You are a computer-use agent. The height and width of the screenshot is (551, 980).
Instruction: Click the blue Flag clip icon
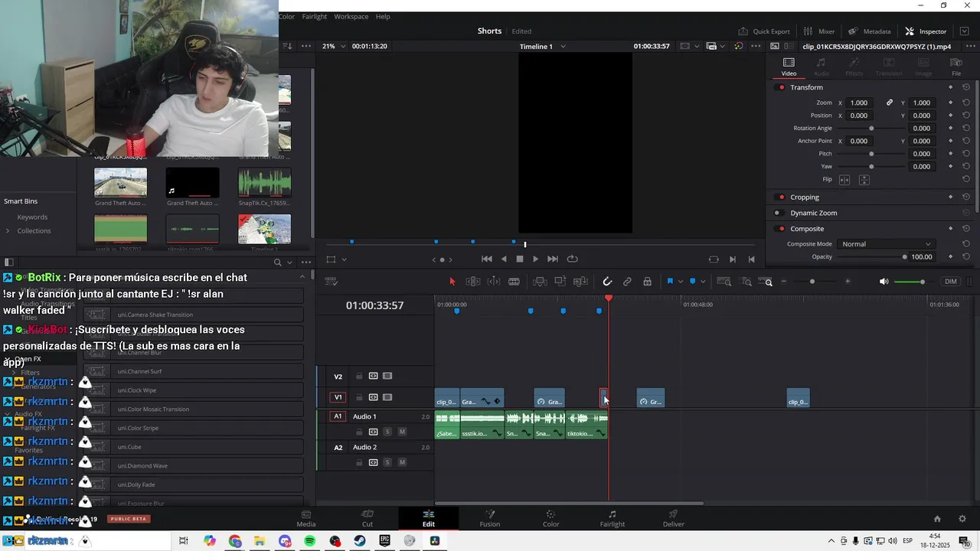670,282
